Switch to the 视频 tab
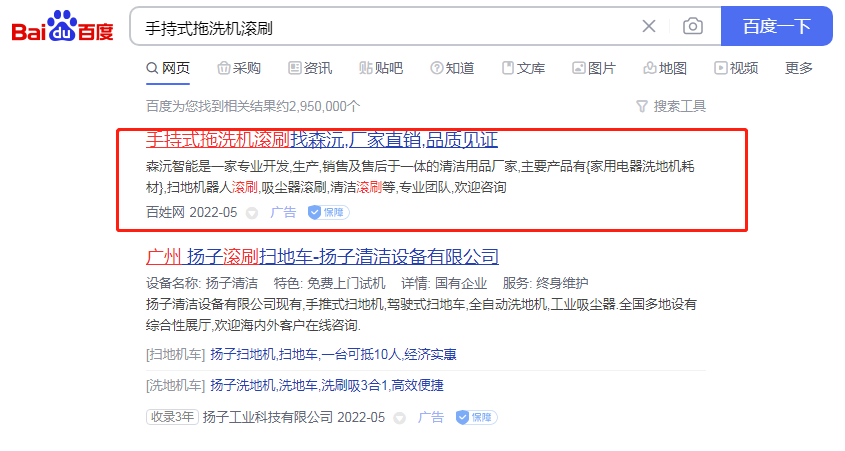This screenshot has width=845, height=451. coord(736,68)
